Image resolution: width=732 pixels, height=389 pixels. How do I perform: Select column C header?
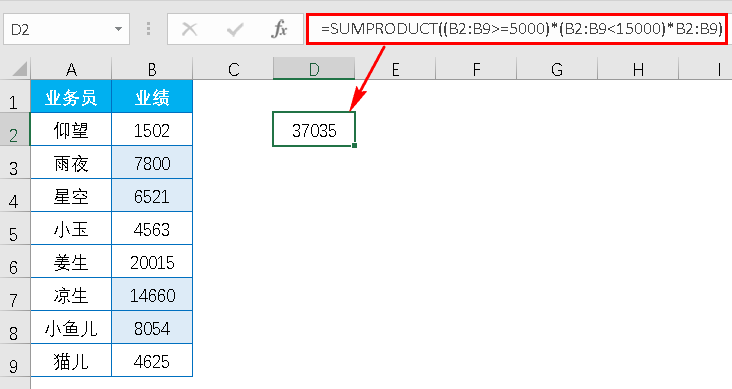tap(233, 69)
